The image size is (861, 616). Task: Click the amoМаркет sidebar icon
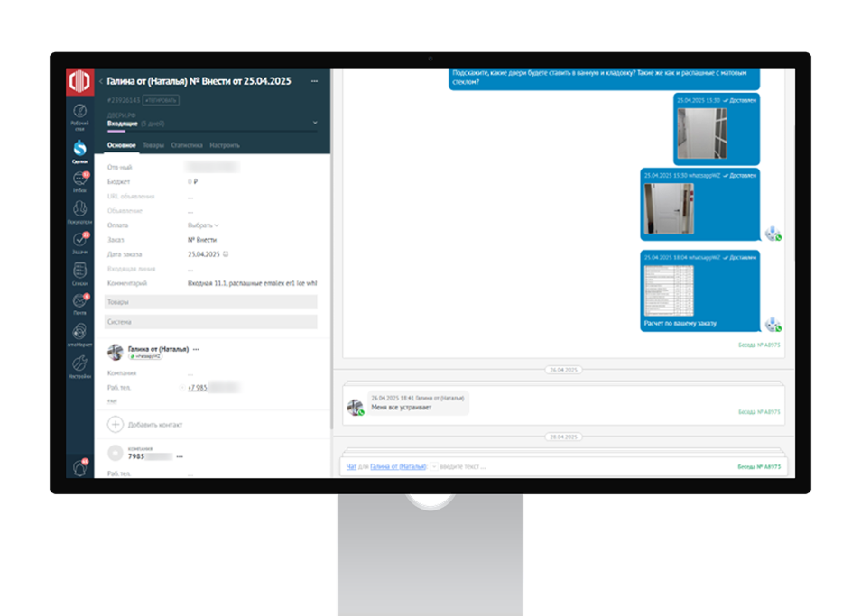click(x=79, y=333)
